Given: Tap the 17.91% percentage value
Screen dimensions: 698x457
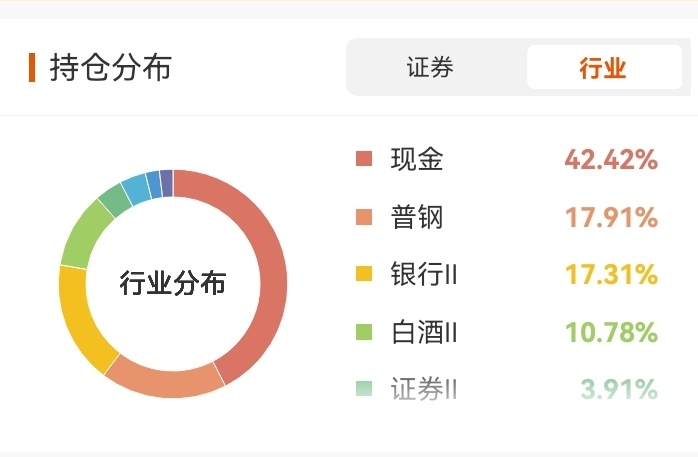Looking at the screenshot, I should coord(610,217).
